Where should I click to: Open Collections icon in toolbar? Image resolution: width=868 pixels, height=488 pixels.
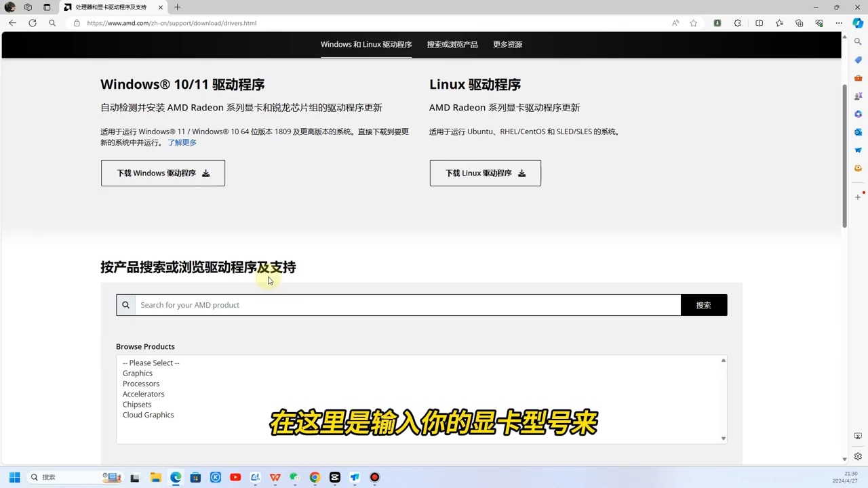pos(800,23)
